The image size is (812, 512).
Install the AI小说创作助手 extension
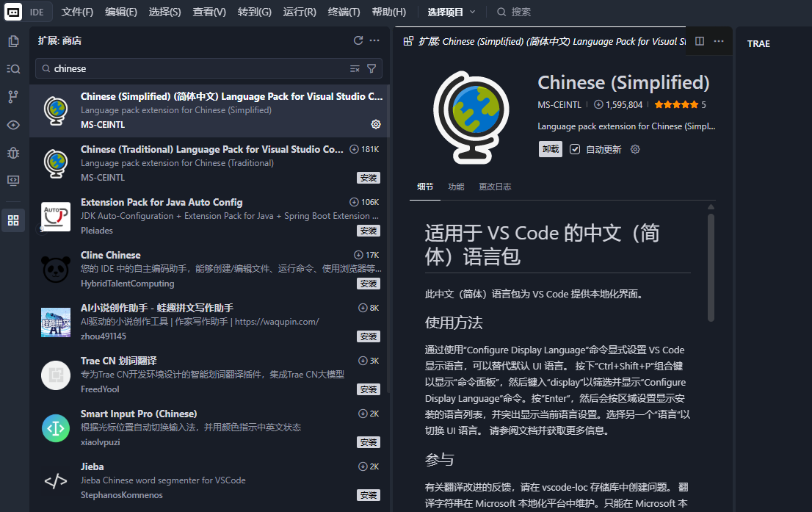pos(369,336)
